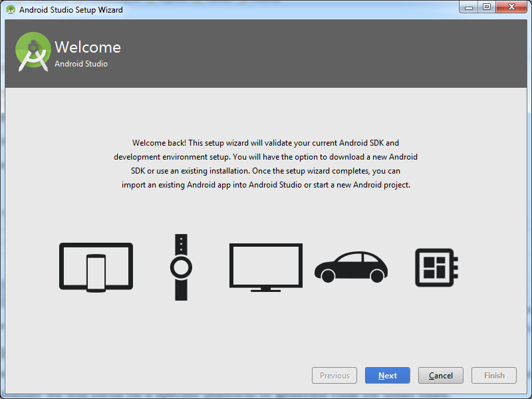Click the phone and tablet icon
This screenshot has width=532, height=399.
[x=96, y=267]
